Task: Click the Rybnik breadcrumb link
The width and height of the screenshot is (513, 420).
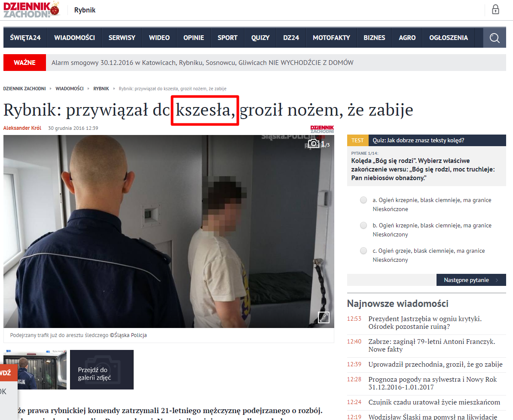Action: point(101,89)
